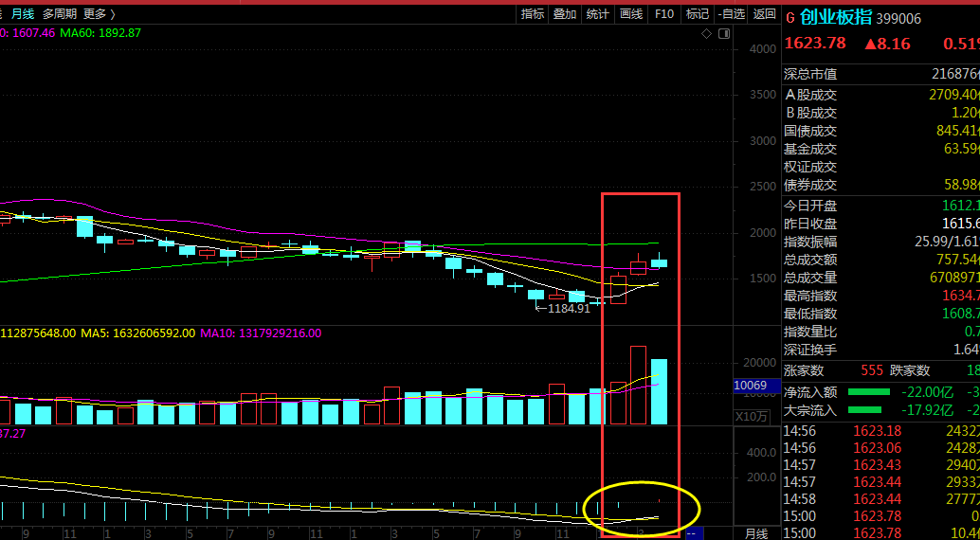Click the 深证换手 row label
The image size is (980, 540).
coord(810,350)
